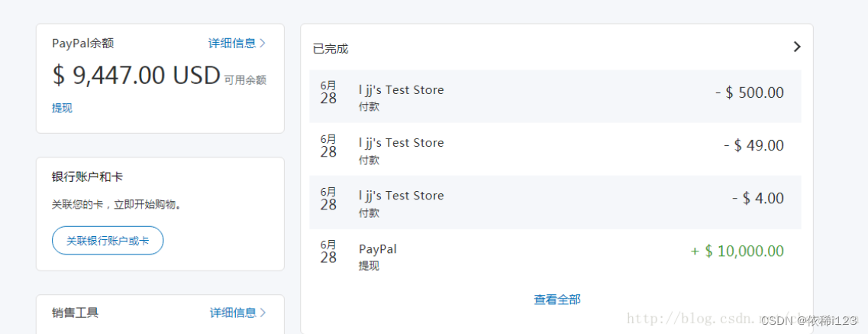Click the 销售工具 heading
This screenshot has width=868, height=334.
click(76, 313)
